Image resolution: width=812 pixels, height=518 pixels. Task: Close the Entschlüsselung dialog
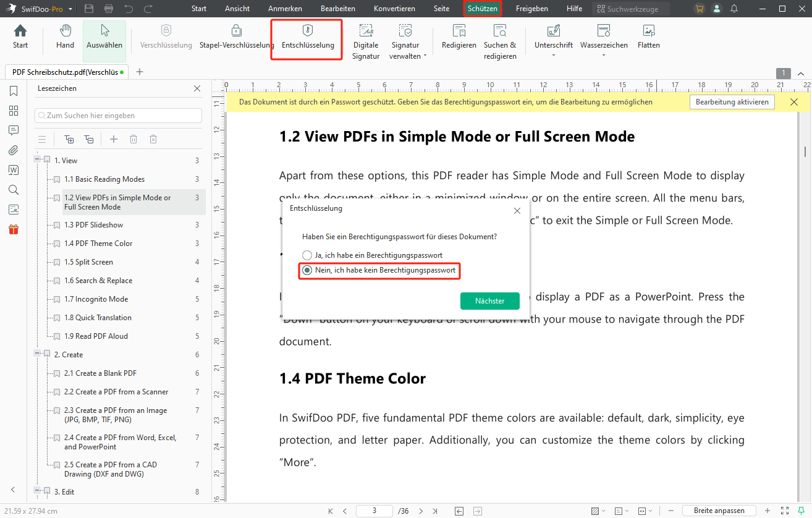coord(517,211)
